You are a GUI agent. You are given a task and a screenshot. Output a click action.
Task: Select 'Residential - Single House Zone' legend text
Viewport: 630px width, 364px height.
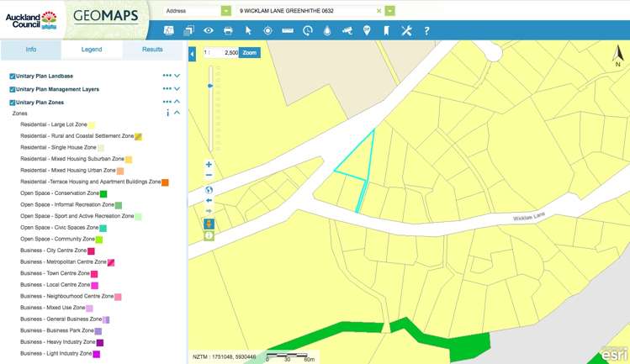58,147
